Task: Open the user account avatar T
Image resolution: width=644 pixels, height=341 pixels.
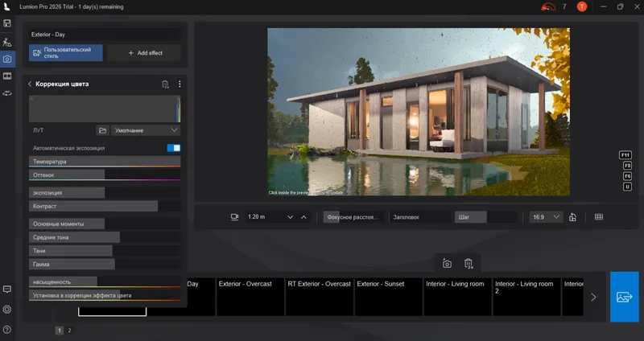Action: click(x=582, y=6)
